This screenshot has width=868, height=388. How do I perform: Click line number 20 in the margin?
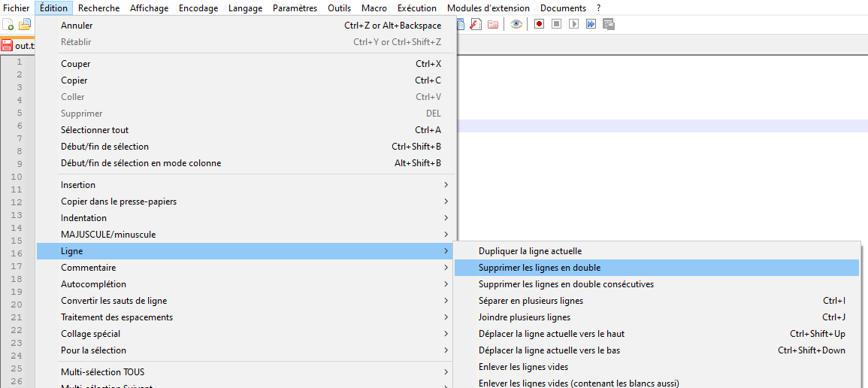coord(16,305)
